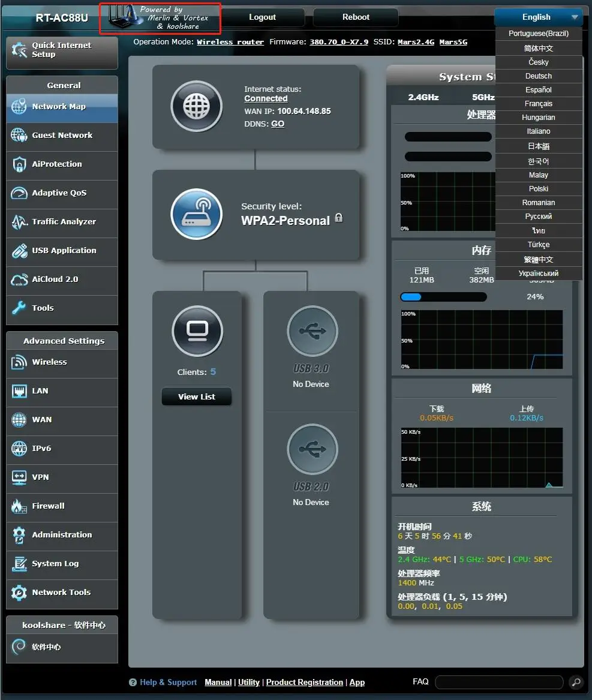
Task: Click inside the FAQ search field
Action: tap(498, 681)
